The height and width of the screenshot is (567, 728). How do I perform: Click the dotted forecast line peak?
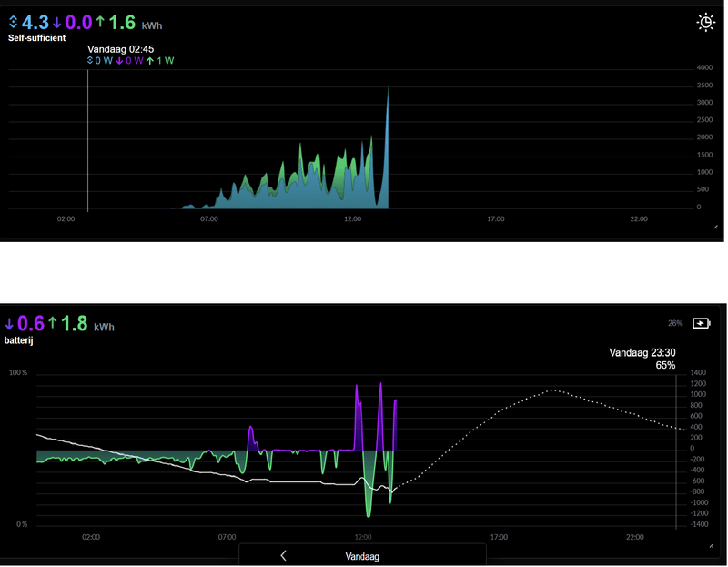tap(552, 390)
